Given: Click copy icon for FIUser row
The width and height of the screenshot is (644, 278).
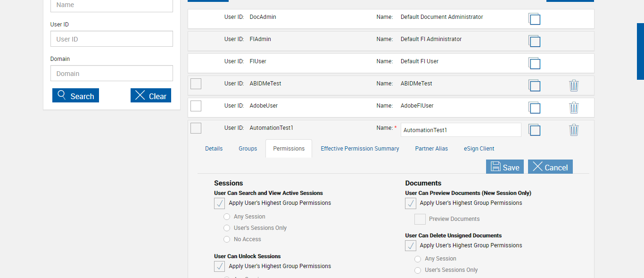Looking at the screenshot, I should coord(534,63).
